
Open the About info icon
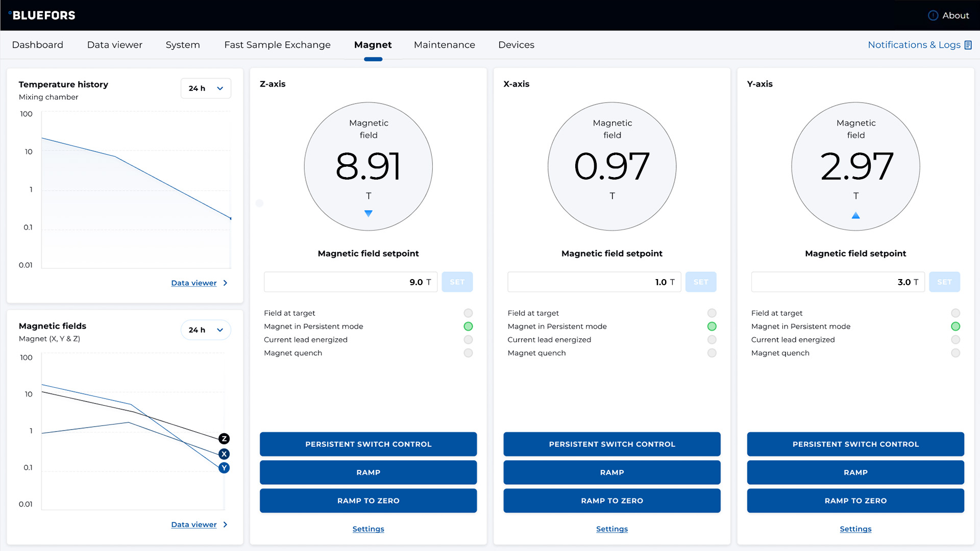[x=933, y=15]
